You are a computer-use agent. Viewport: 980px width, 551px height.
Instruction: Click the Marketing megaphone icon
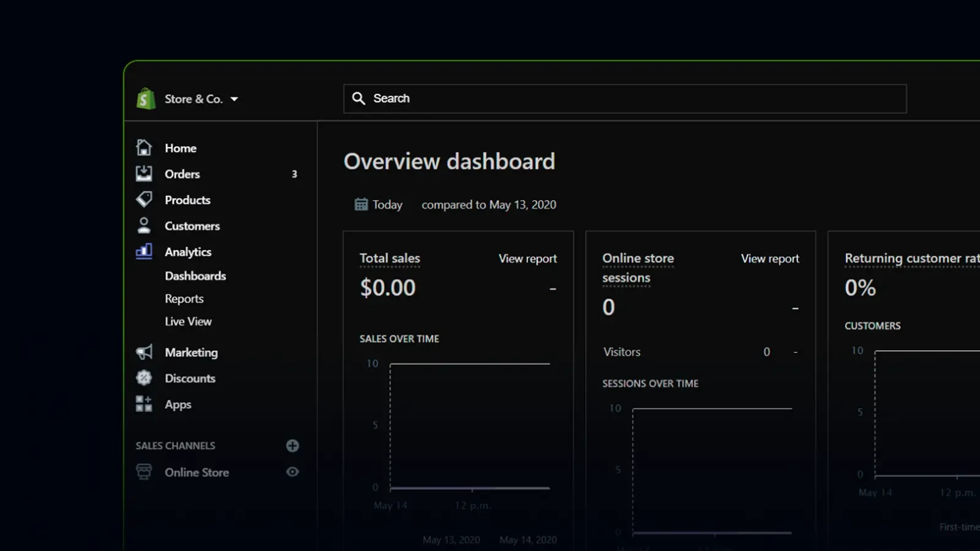pyautogui.click(x=144, y=352)
